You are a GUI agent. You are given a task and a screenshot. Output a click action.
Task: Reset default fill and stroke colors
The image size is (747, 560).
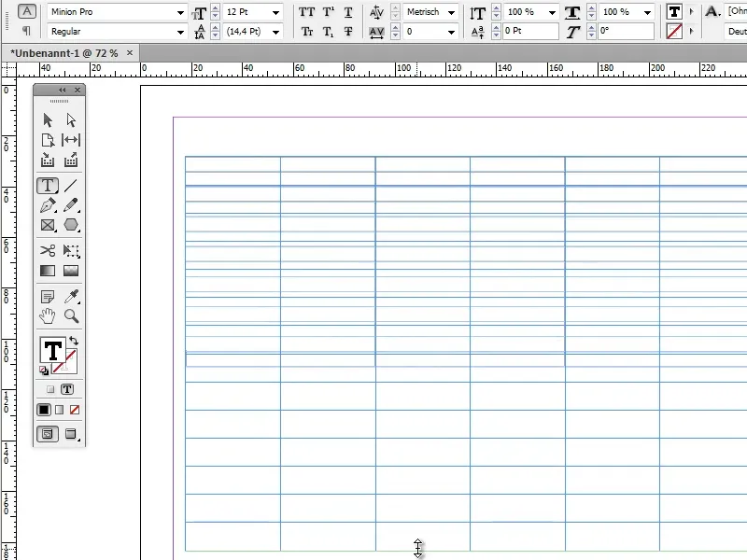(44, 371)
